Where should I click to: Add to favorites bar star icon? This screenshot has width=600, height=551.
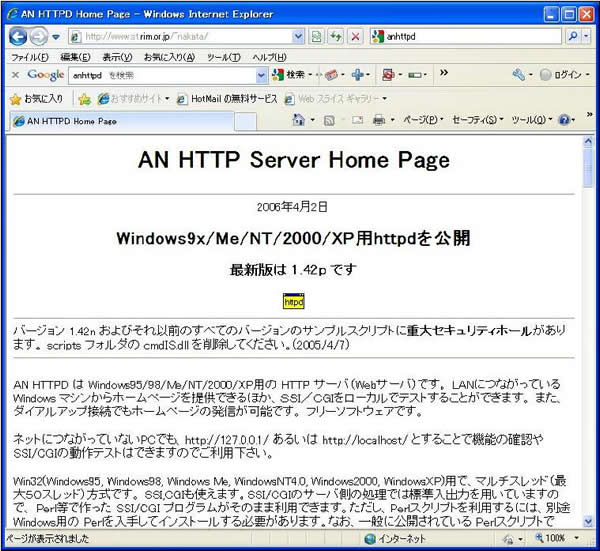click(x=85, y=99)
